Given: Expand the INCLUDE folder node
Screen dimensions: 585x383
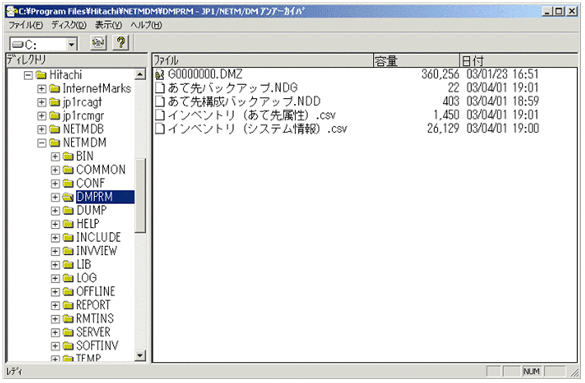Looking at the screenshot, I should (55, 238).
